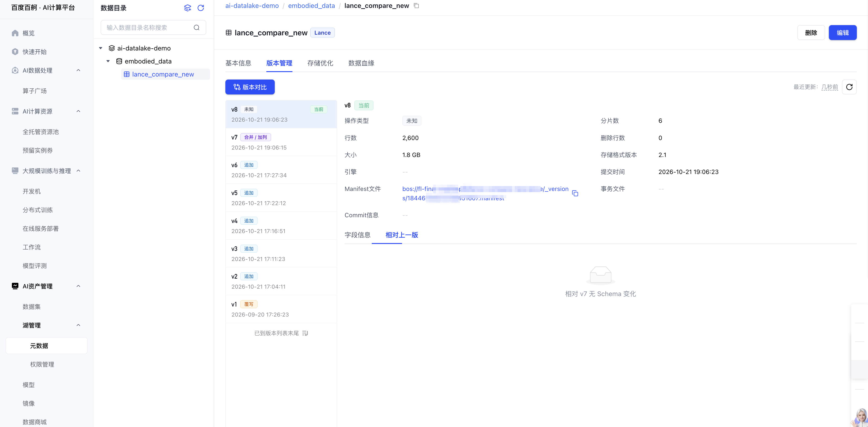Click the search magnifier icon
Image resolution: width=868 pixels, height=427 pixels.
[197, 28]
